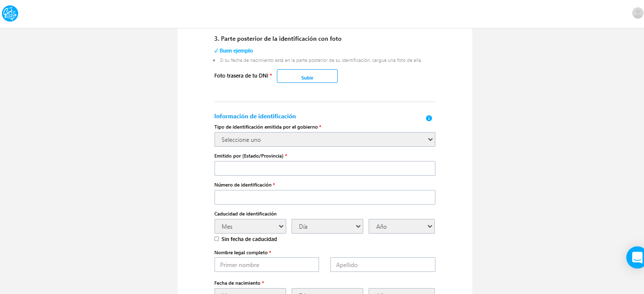The image size is (644, 294).
Task: Focus the Número de identificación field
Action: pyautogui.click(x=324, y=197)
